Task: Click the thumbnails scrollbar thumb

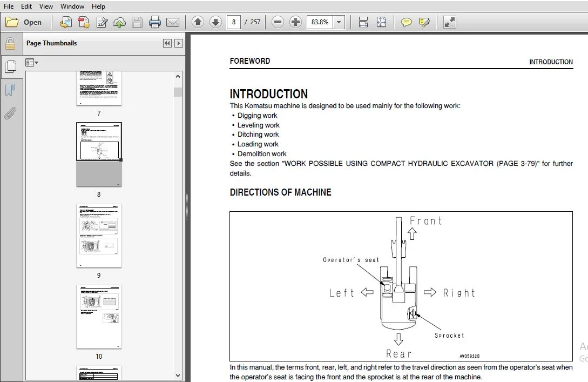Action: coord(178,92)
